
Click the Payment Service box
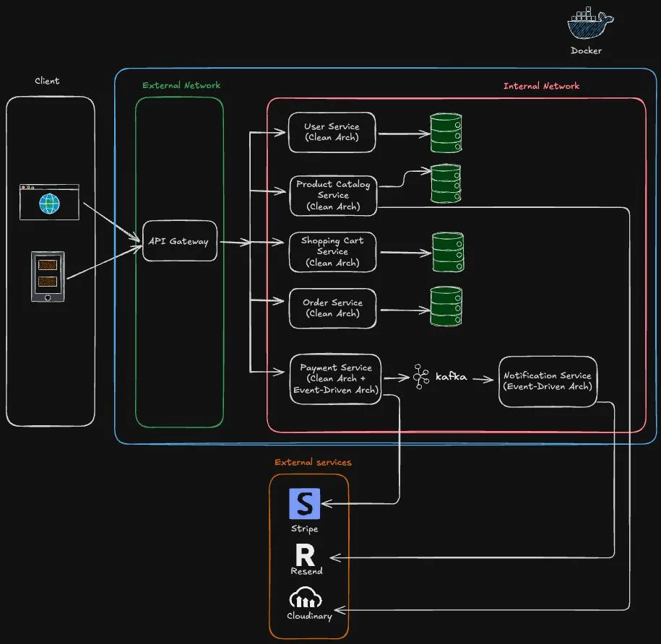[x=335, y=379]
